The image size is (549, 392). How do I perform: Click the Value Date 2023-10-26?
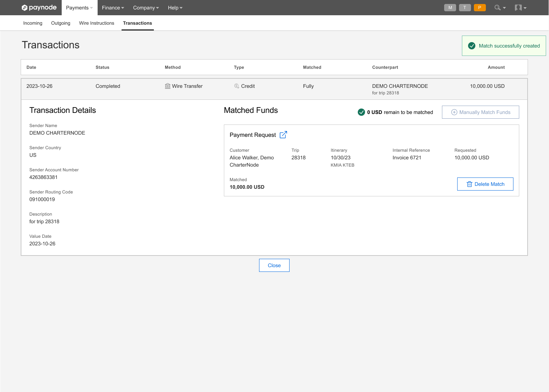[42, 244]
